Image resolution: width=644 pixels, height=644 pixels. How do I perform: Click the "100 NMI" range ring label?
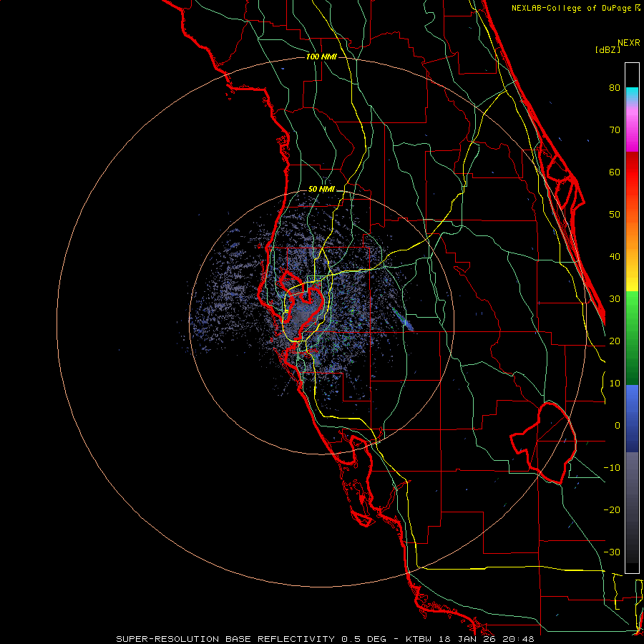(321, 57)
